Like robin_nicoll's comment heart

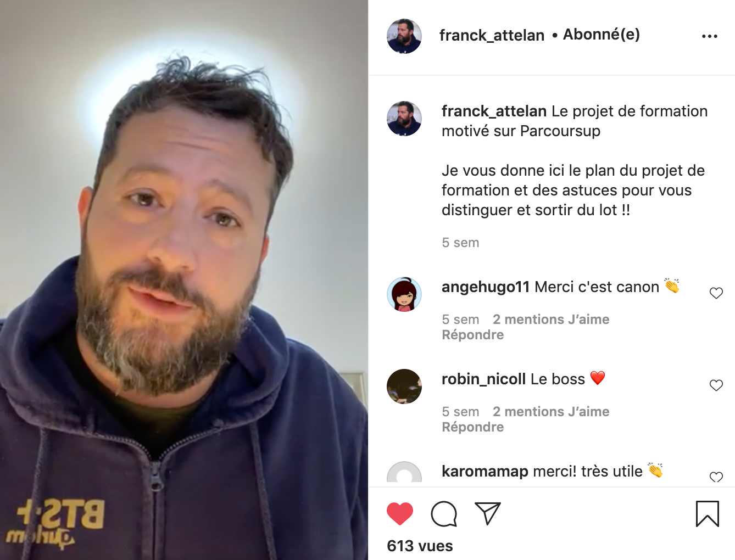point(716,385)
